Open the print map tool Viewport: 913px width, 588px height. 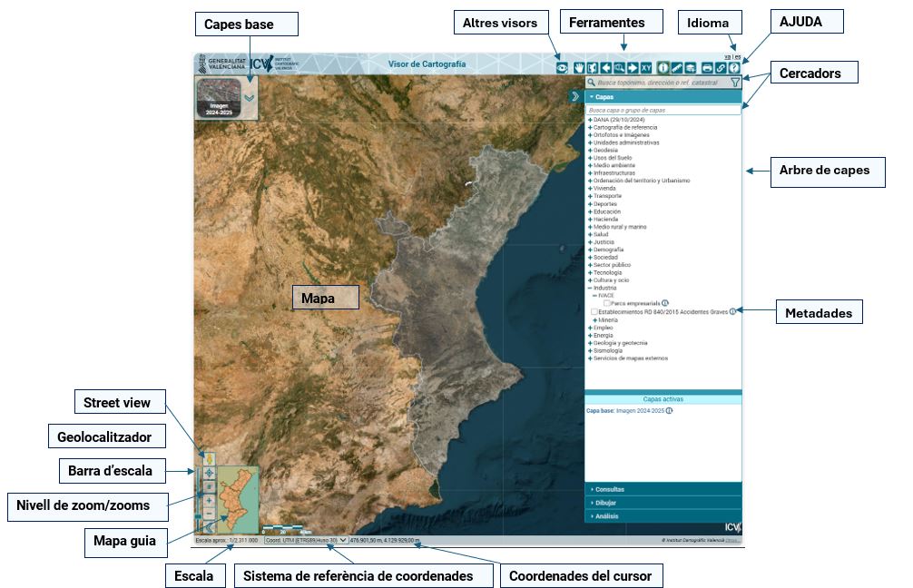point(707,67)
